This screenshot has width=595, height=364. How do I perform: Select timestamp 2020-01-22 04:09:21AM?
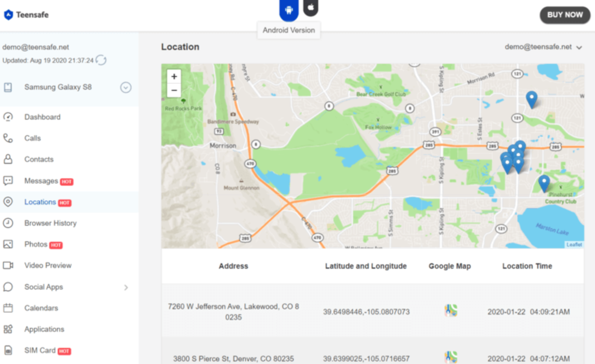point(529,312)
